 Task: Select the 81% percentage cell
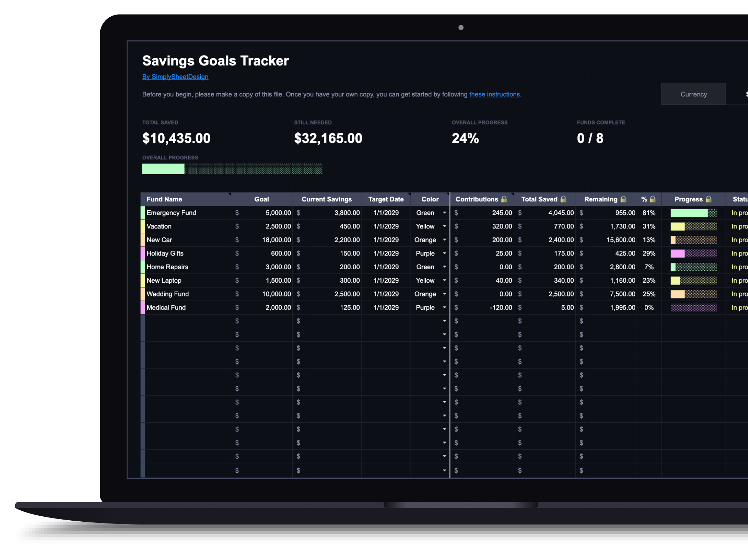pyautogui.click(x=649, y=213)
